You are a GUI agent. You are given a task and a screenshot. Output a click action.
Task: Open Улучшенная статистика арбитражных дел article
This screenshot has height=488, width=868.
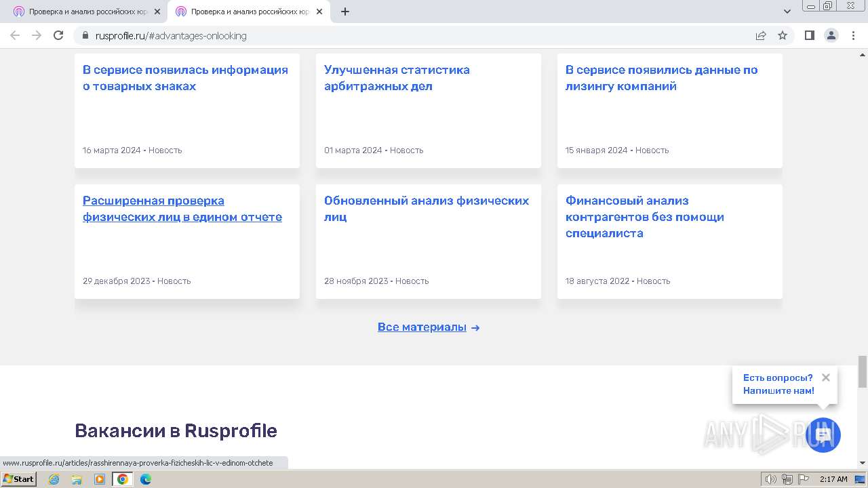[397, 78]
